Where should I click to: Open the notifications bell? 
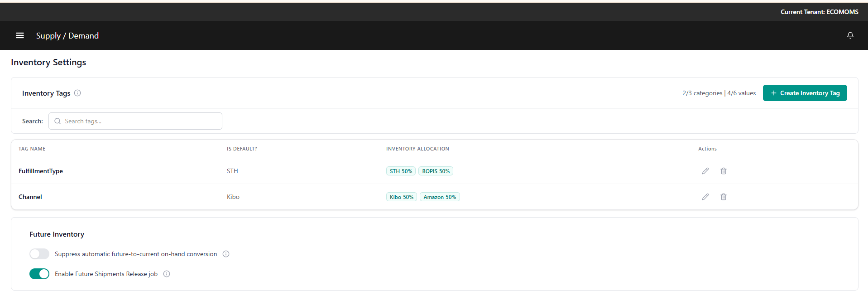point(850,35)
